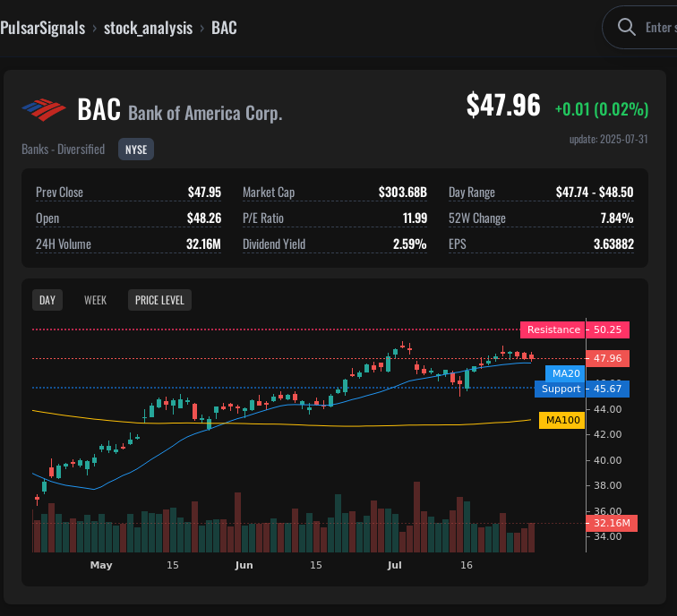677x616 pixels.
Task: Click the $47.95 prev close value
Action: pos(204,192)
